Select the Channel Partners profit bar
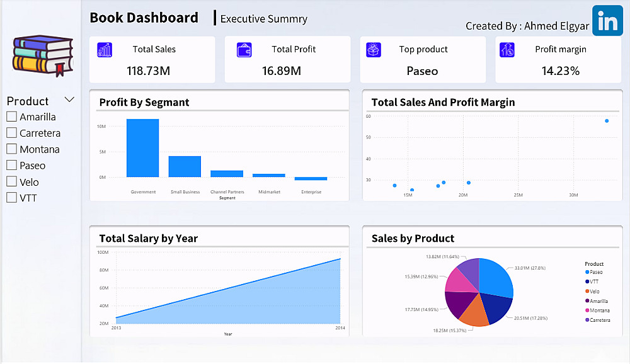Screen dimensions: 630x364 coord(227,174)
